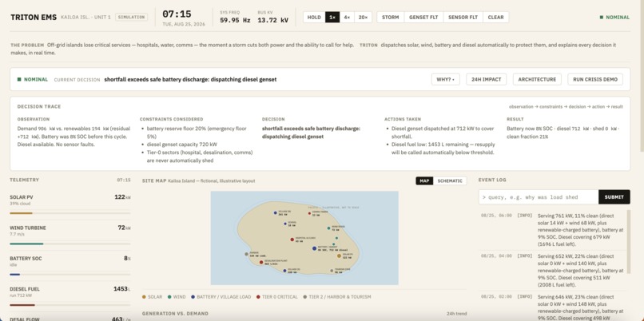The image size is (644, 321).
Task: Click the Battery / Genset marker on map
Action: [315, 248]
